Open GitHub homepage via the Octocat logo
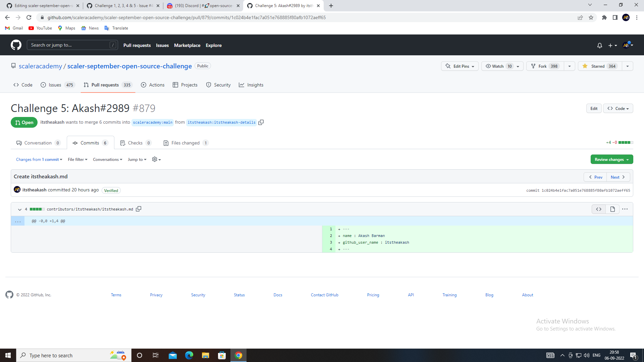This screenshot has width=644, height=362. [x=15, y=45]
